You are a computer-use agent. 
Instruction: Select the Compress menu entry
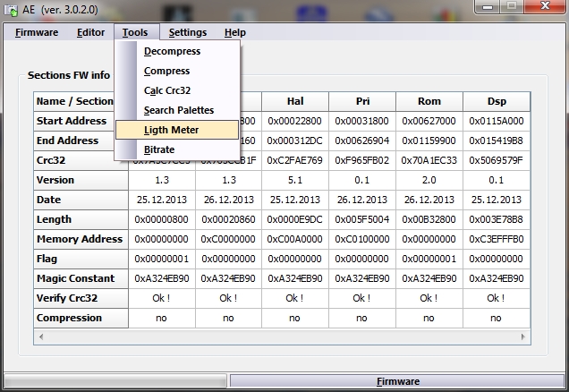(x=166, y=72)
